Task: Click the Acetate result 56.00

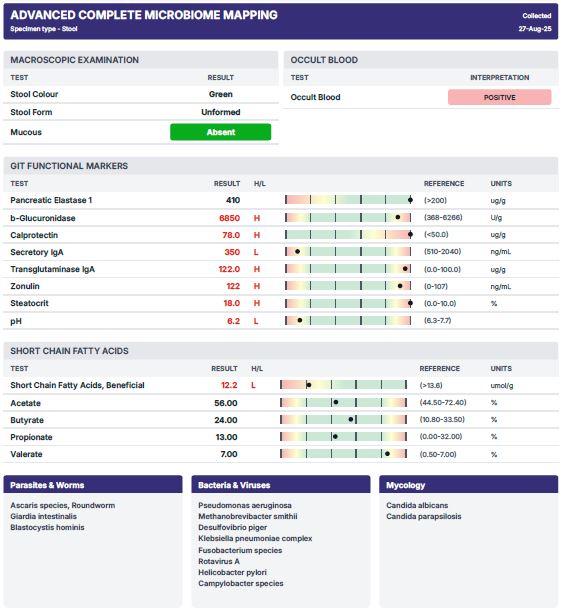Action: (x=226, y=403)
